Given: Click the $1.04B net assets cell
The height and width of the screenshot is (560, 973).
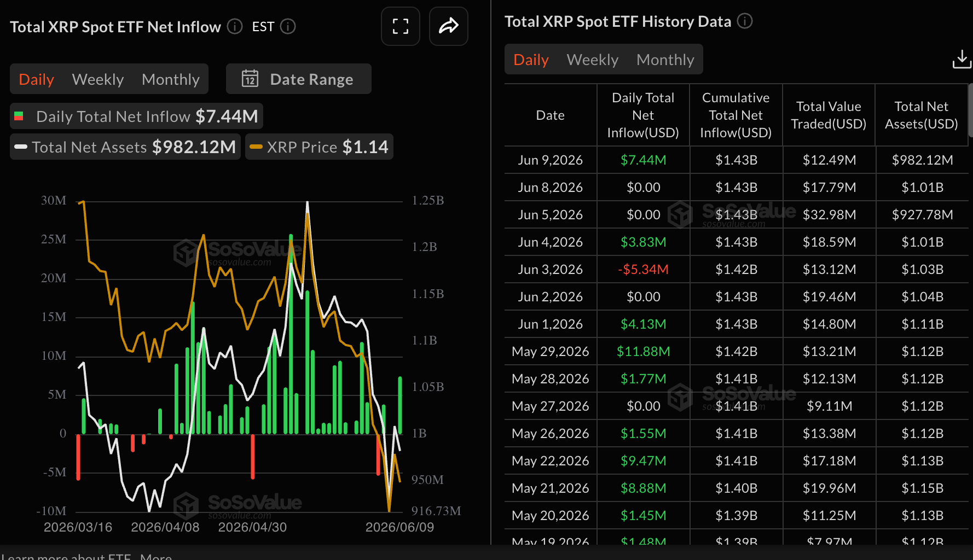Looking at the screenshot, I should (922, 296).
